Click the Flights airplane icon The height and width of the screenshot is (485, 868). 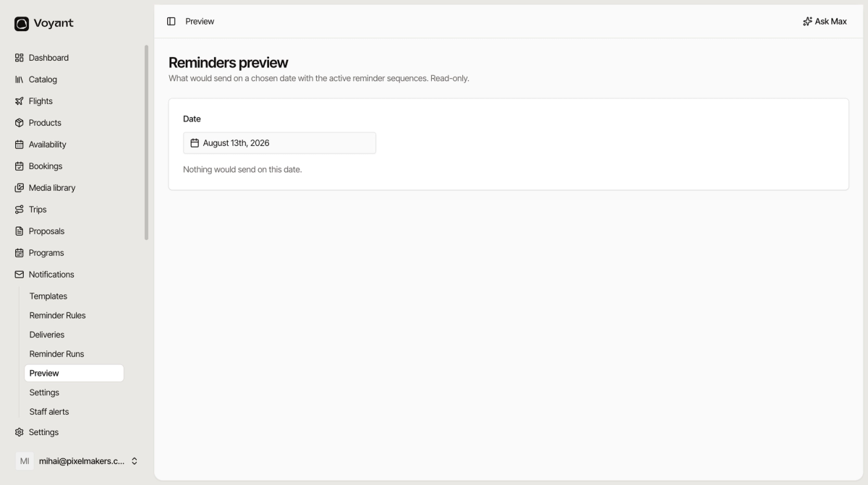pyautogui.click(x=20, y=101)
